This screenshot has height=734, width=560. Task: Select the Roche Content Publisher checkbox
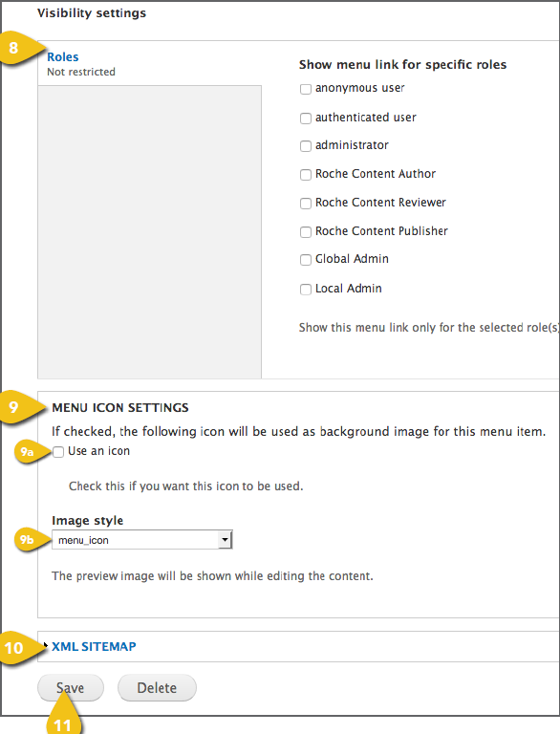point(305,231)
